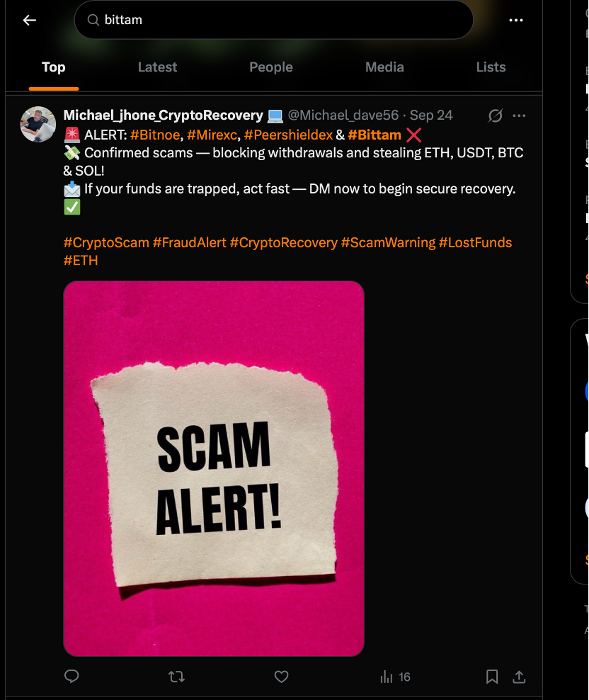Retweet the scam alert post
The image size is (589, 700).
(x=177, y=677)
